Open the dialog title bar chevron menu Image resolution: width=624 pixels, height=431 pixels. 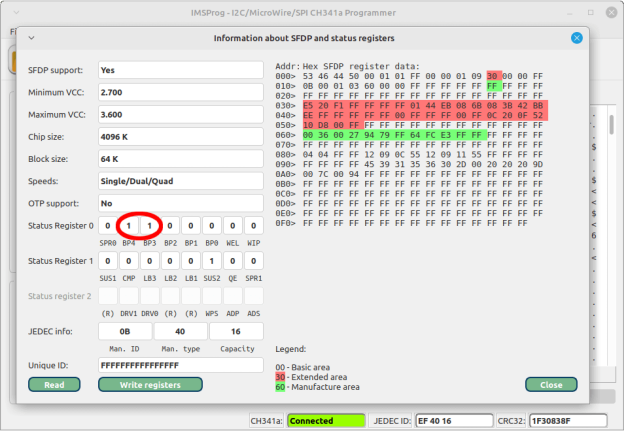click(31, 38)
